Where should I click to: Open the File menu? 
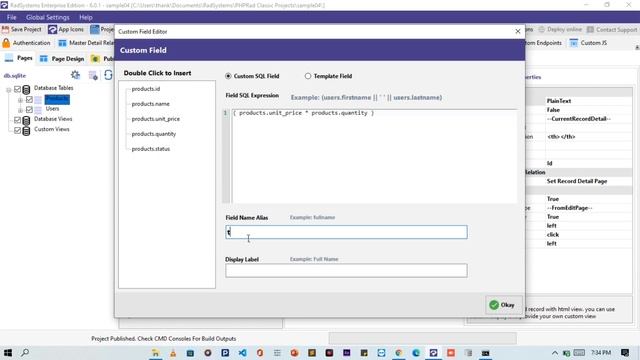tap(11, 17)
